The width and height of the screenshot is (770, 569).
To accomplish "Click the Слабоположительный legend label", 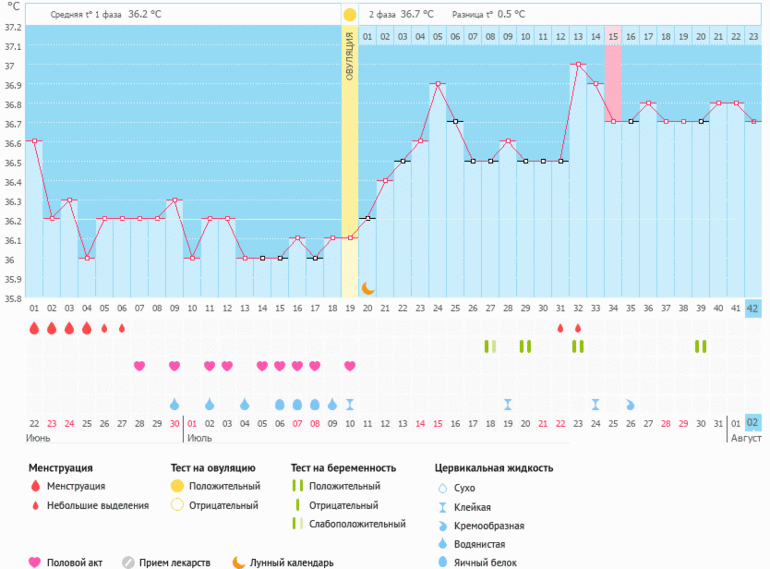I will [x=357, y=524].
